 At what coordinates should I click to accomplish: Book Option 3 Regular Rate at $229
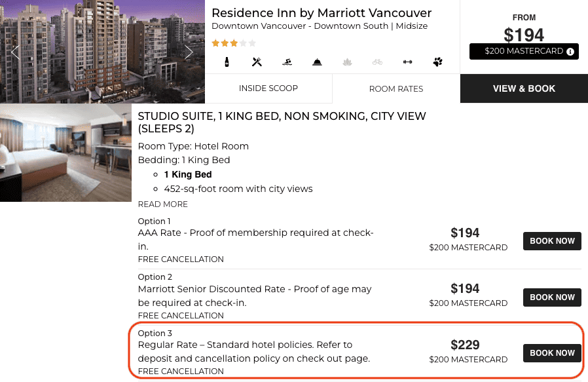pyautogui.click(x=552, y=353)
